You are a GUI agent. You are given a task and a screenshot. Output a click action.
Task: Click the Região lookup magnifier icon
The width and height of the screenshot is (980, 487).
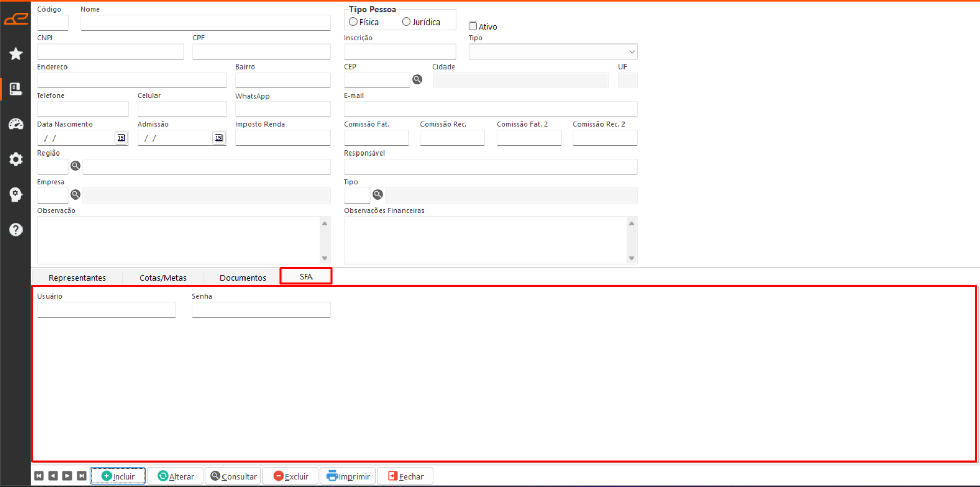pyautogui.click(x=75, y=166)
